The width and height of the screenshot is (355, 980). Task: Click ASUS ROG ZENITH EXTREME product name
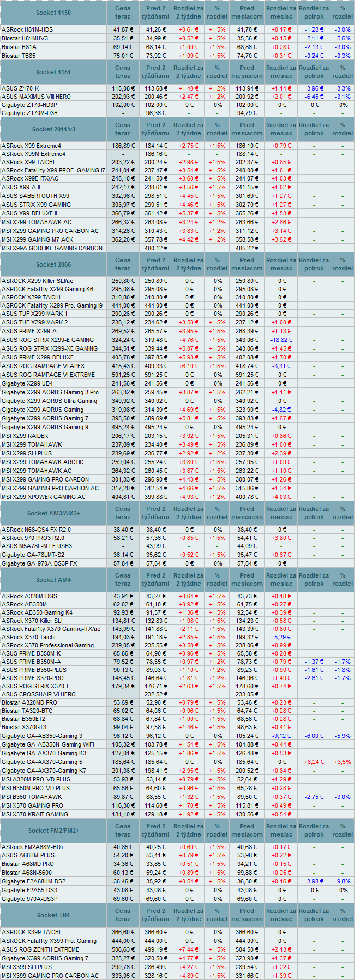click(x=40, y=950)
